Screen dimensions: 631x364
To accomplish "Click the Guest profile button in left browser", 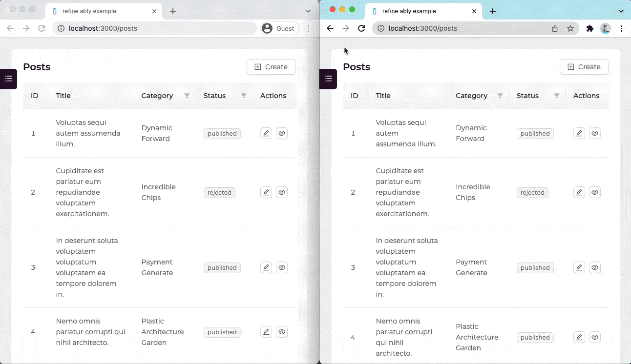I will point(278,28).
